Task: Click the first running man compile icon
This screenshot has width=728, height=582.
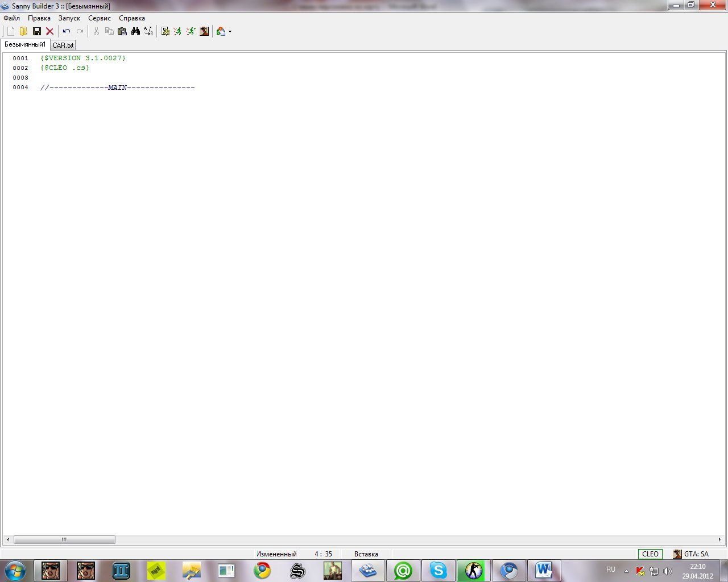Action: (x=178, y=31)
